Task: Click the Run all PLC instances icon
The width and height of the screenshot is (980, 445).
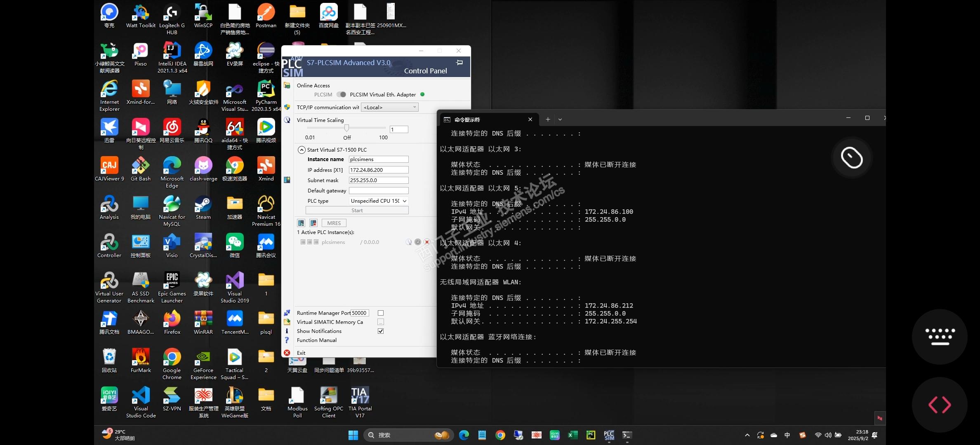Action: coord(301,223)
